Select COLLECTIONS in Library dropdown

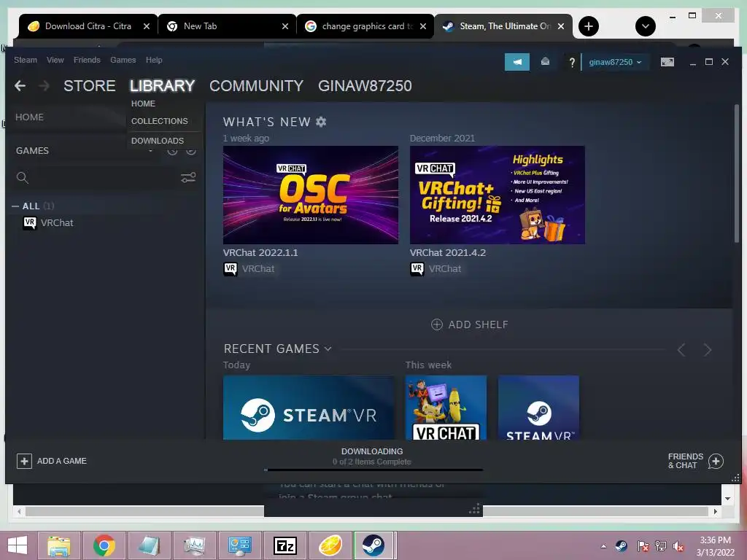[160, 121]
